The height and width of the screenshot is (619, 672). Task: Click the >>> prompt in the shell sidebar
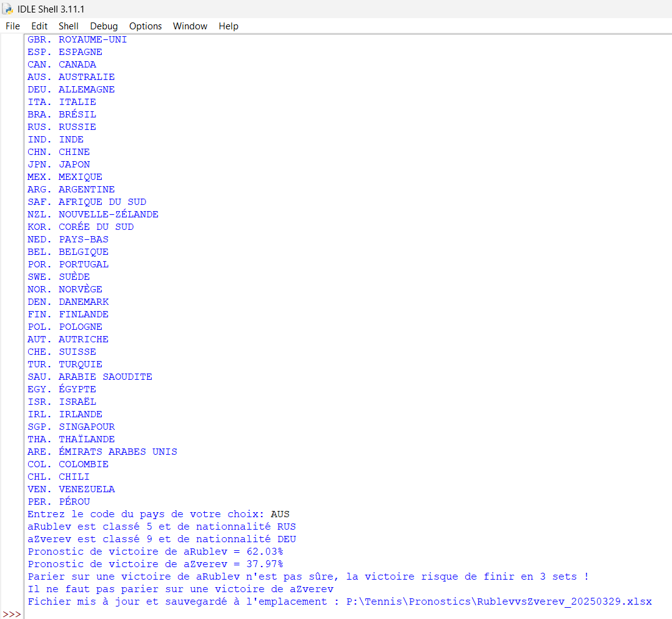(11, 614)
